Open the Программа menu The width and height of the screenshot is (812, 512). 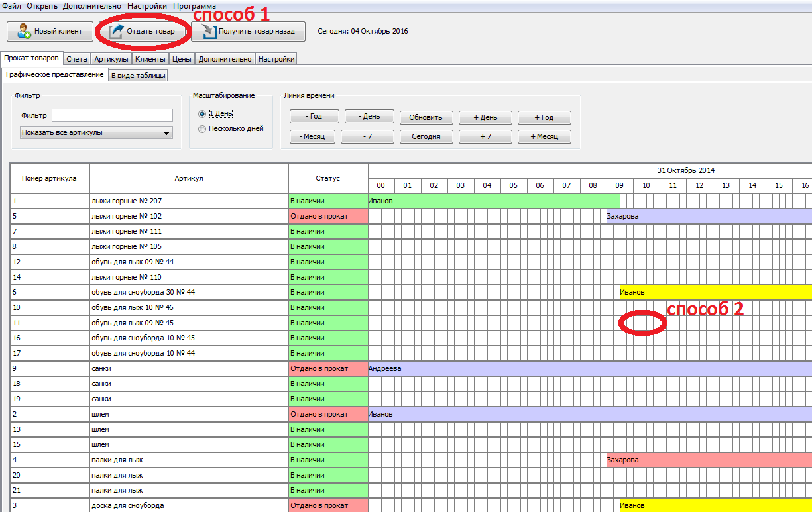click(x=194, y=5)
